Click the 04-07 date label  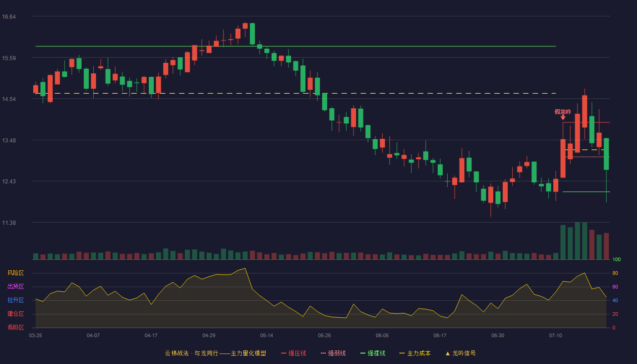coord(93,335)
